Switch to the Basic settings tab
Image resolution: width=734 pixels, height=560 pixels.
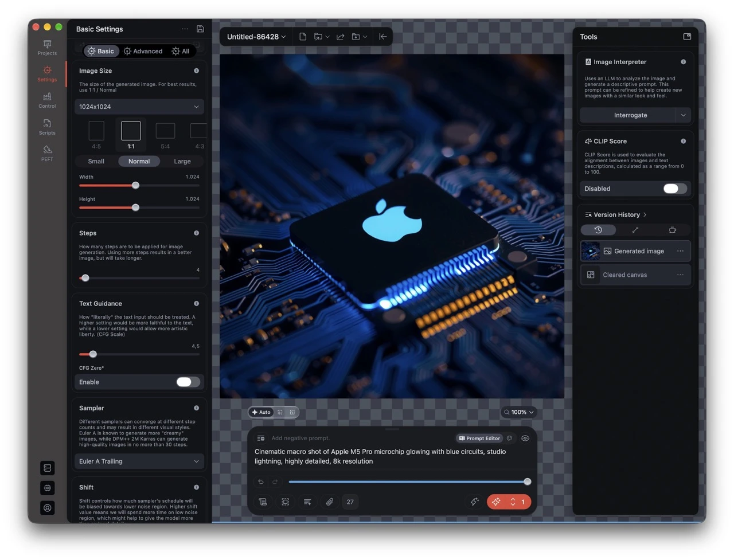[x=101, y=51]
